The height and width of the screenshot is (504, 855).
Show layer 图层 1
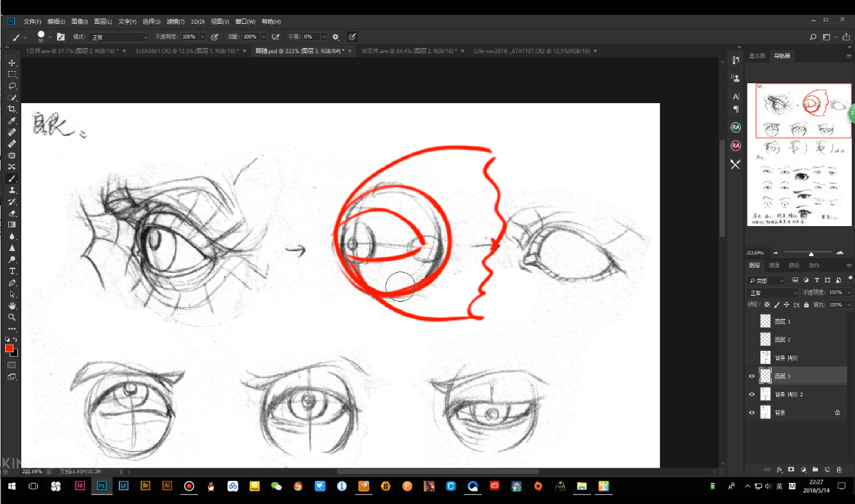tap(752, 321)
